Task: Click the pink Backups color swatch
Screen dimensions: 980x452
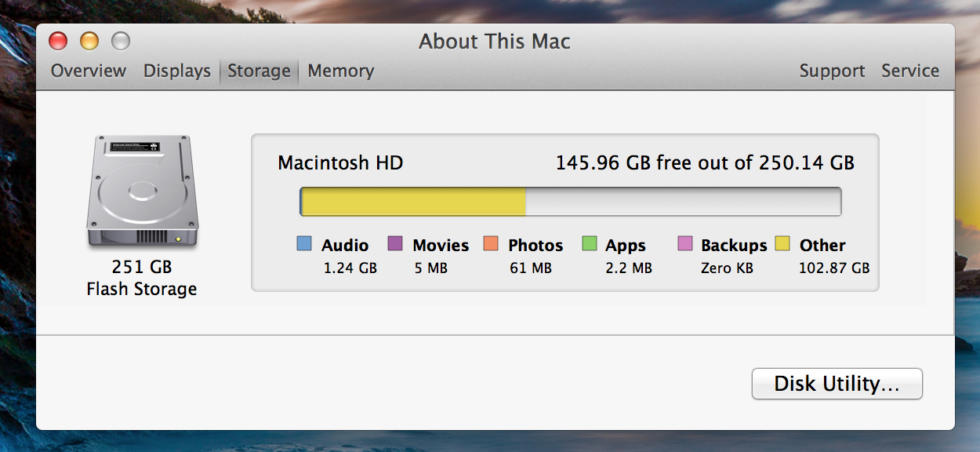Action: click(685, 243)
